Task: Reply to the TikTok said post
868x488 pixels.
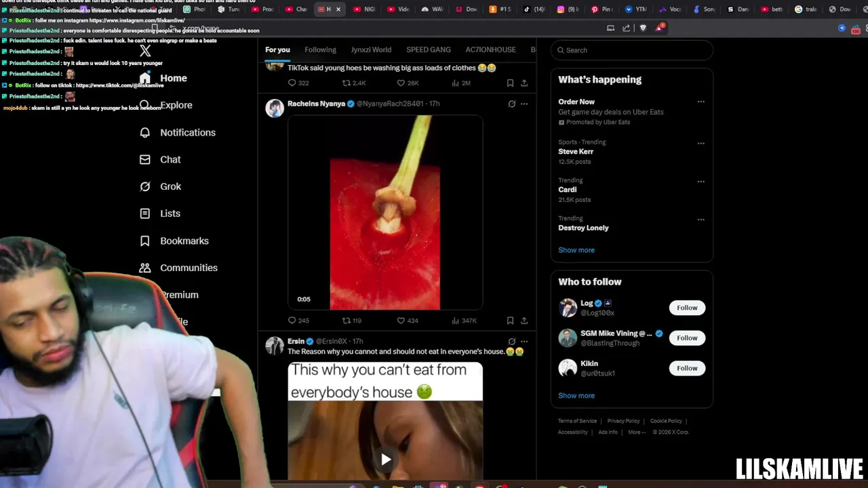Action: (298, 83)
